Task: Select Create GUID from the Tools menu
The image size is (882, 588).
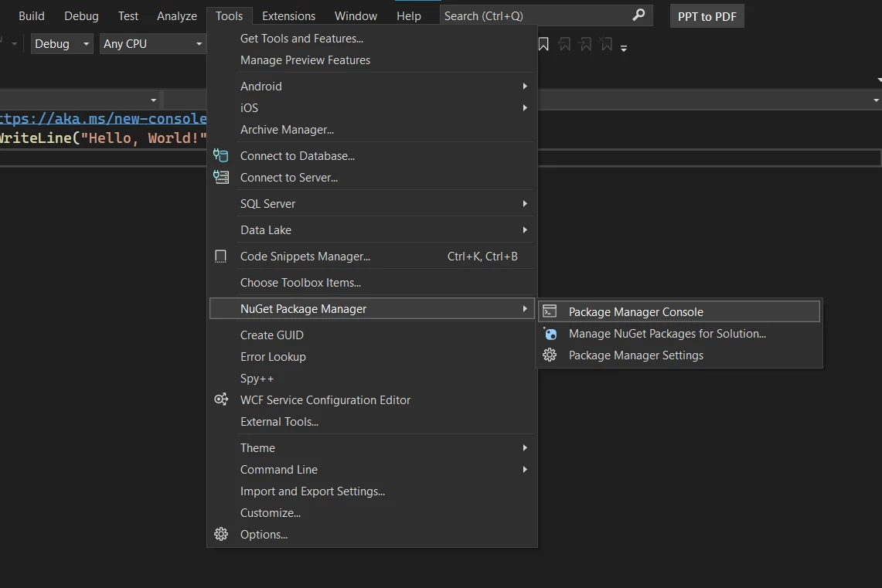Action: 272,335
